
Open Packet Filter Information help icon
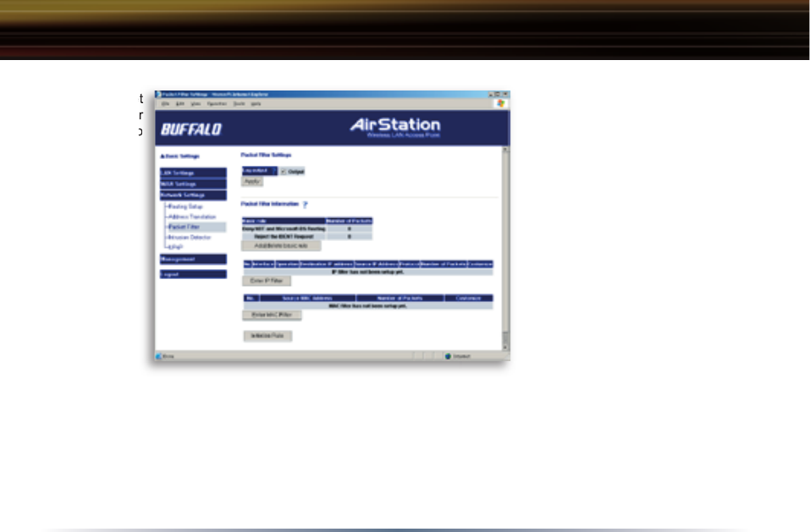pyautogui.click(x=306, y=205)
